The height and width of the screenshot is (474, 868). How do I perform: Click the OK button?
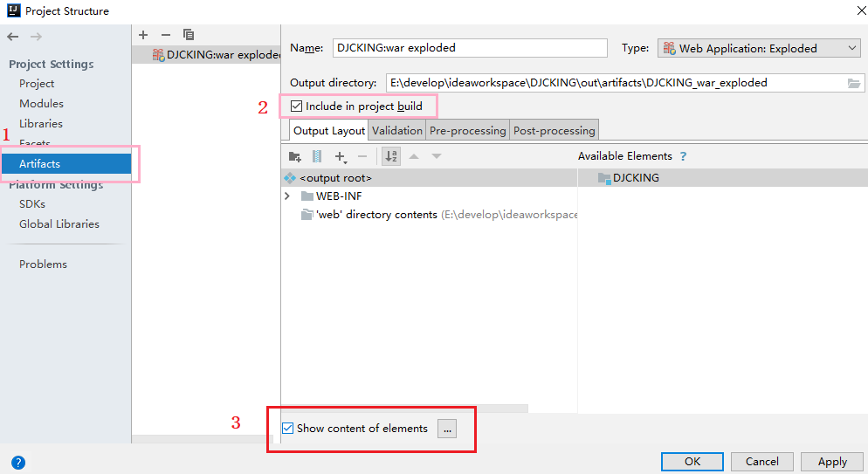692,461
